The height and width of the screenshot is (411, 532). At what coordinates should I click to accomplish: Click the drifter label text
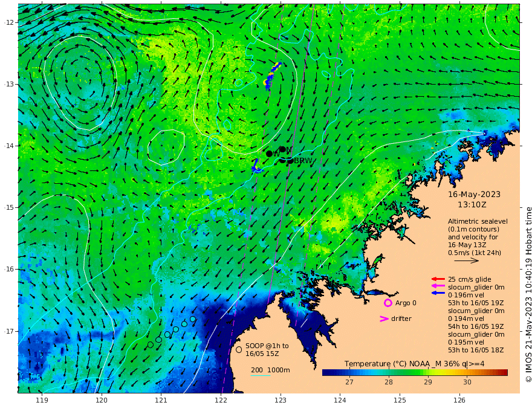401,319
